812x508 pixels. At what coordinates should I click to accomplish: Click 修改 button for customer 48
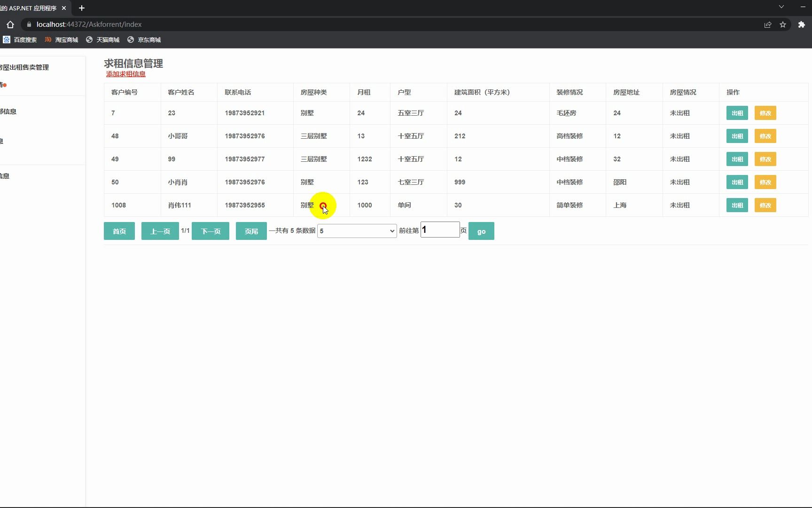(765, 136)
